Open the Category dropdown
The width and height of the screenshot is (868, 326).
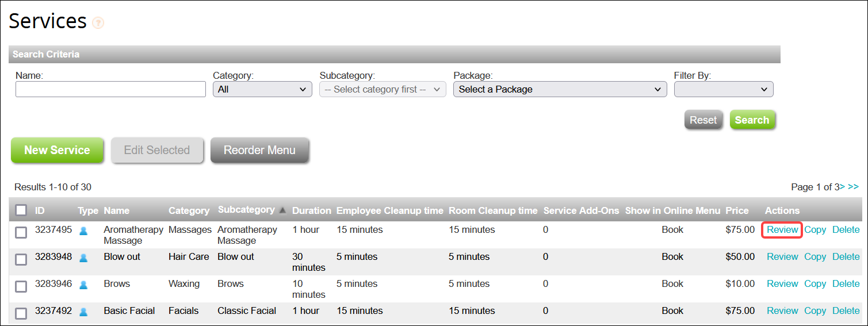(262, 89)
